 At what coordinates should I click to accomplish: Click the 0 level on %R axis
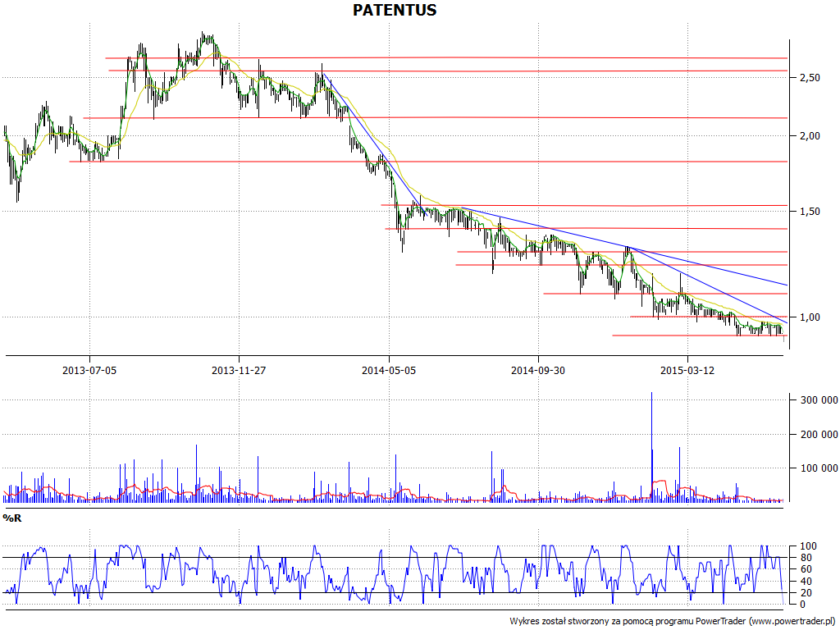click(x=802, y=605)
